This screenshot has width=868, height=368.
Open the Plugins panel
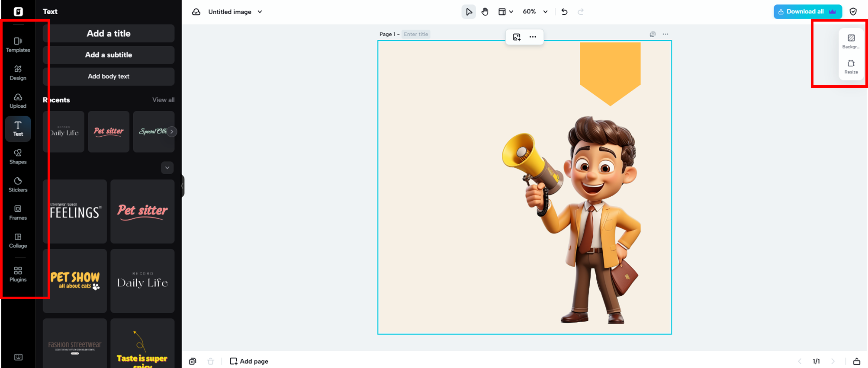(x=18, y=274)
